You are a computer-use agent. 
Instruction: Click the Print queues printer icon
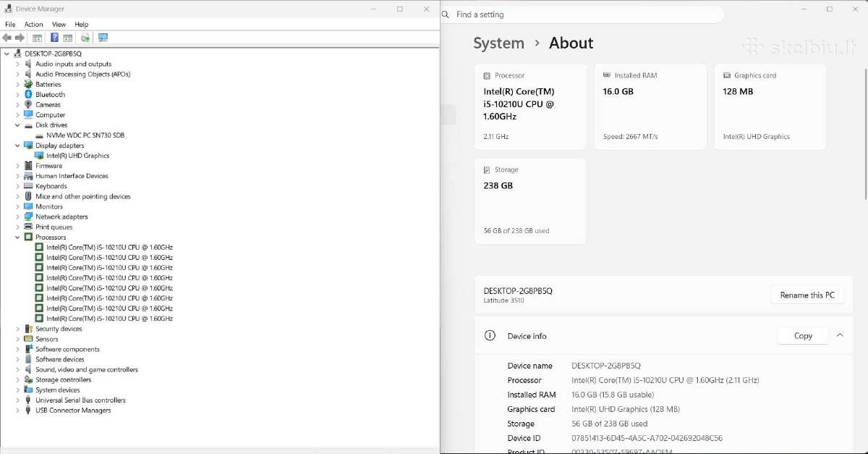click(28, 227)
